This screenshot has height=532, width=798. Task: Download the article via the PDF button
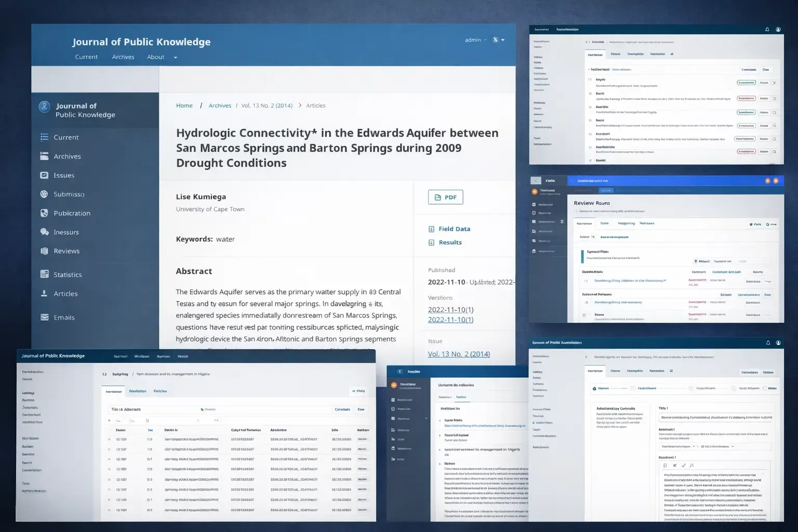(445, 197)
